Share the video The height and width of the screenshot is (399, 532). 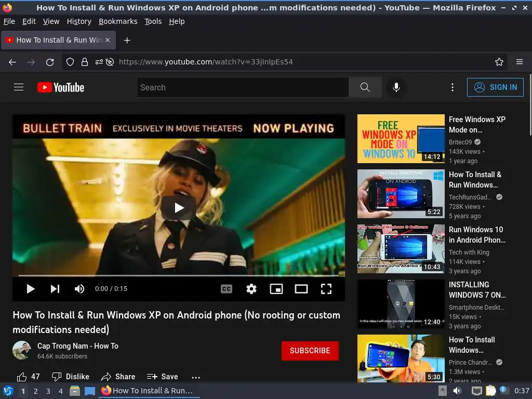(x=118, y=377)
